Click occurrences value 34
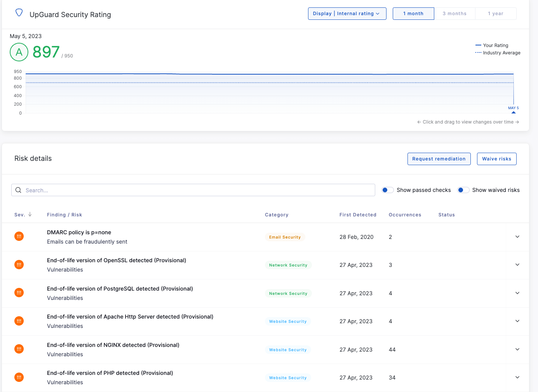Screen dimensions: 538x392 (x=392, y=378)
